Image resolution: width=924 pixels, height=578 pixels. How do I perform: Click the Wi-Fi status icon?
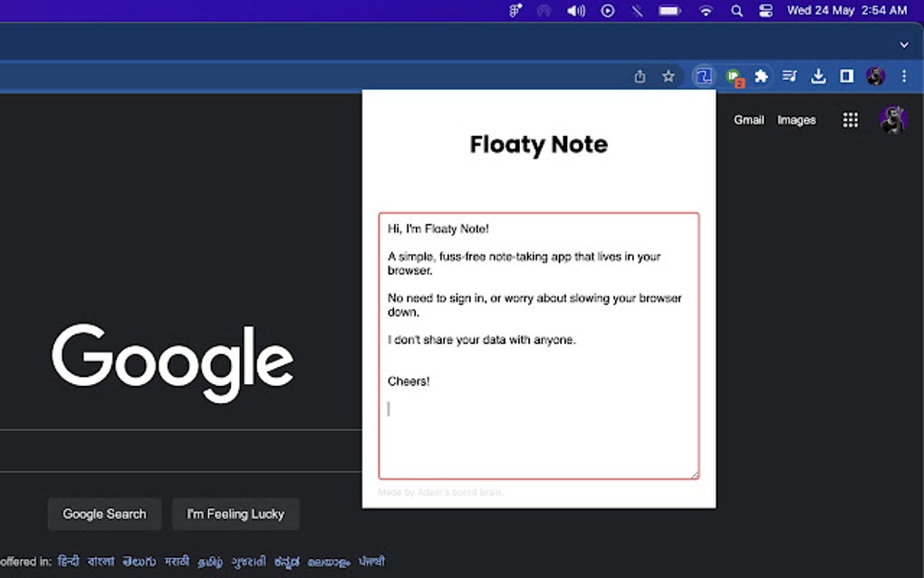706,11
